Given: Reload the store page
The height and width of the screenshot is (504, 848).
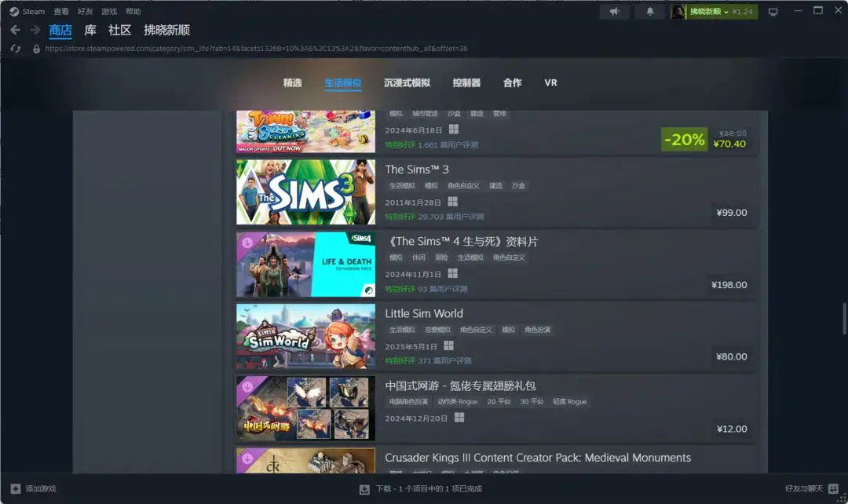Looking at the screenshot, I should pyautogui.click(x=15, y=49).
